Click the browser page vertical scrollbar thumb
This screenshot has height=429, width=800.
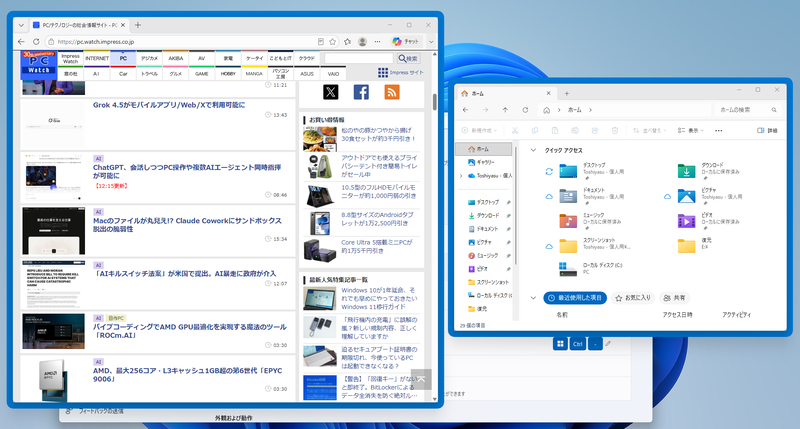435,102
